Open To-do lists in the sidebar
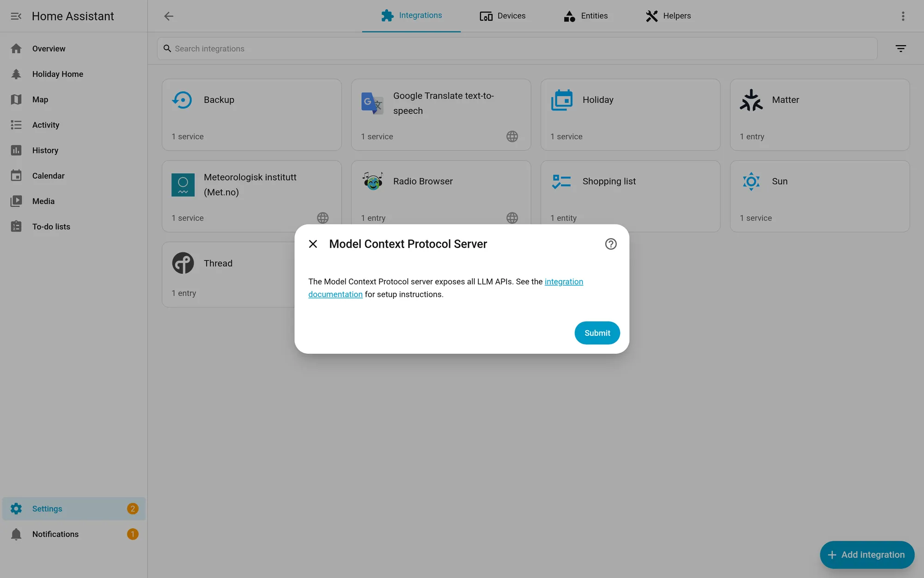Viewport: 924px width, 578px height. (74, 227)
